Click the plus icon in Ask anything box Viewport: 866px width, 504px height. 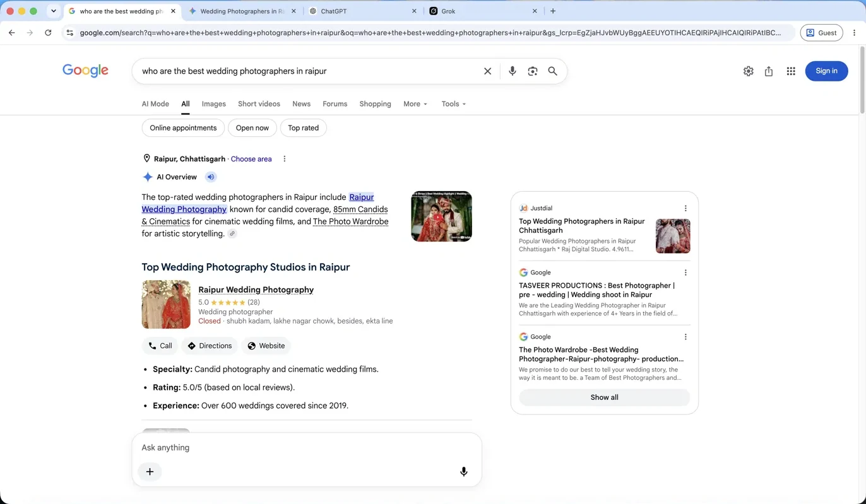[150, 472]
